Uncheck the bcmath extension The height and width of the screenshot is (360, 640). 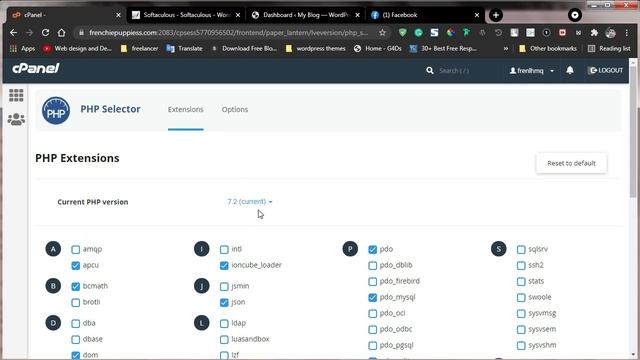(x=76, y=287)
